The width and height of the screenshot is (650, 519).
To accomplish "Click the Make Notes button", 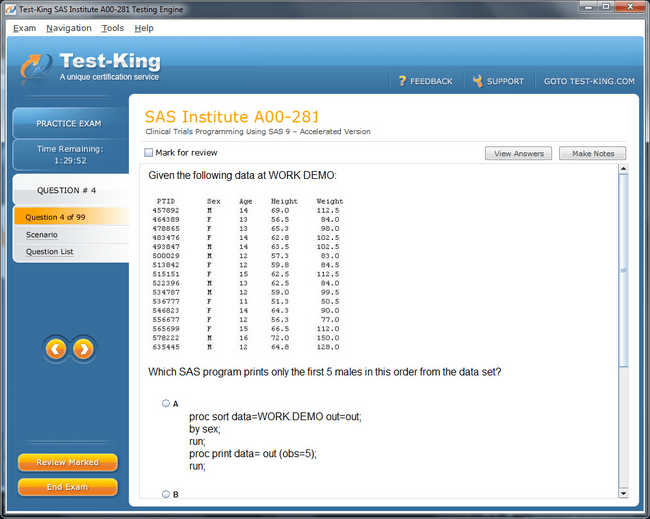I will click(x=593, y=153).
